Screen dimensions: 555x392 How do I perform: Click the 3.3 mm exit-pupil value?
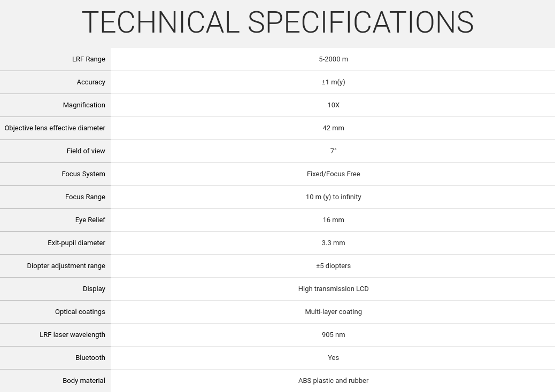[334, 243]
